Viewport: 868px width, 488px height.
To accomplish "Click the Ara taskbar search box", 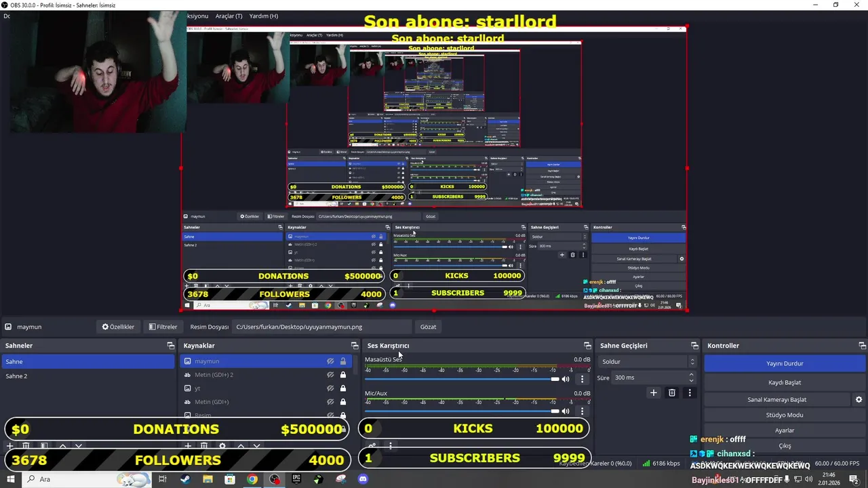I will 86,479.
